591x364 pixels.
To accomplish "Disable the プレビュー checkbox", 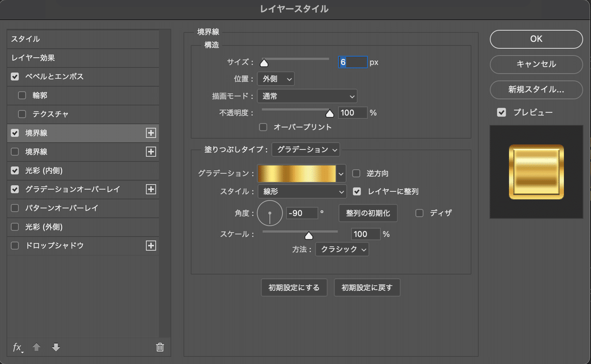I will 501,112.
